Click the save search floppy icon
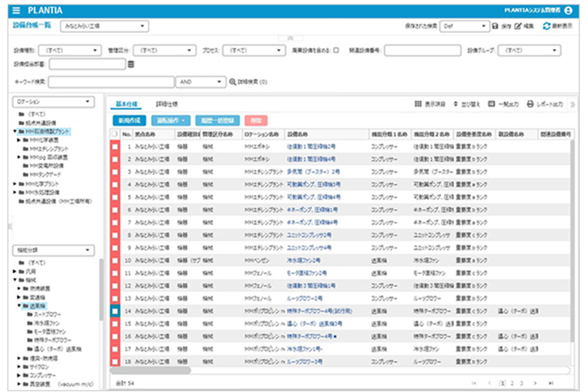Screen dimensions: 588x392 click(495, 26)
